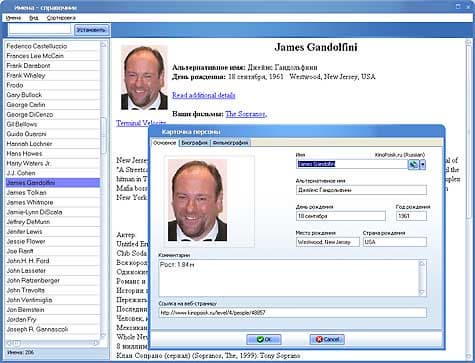Image resolution: width=475 pixels, height=363 pixels.
Task: Select Hans Howes in the list
Action: (53, 153)
